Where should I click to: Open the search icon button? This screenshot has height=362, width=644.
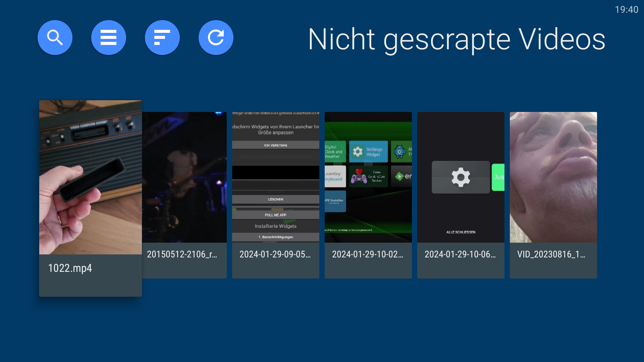click(55, 38)
